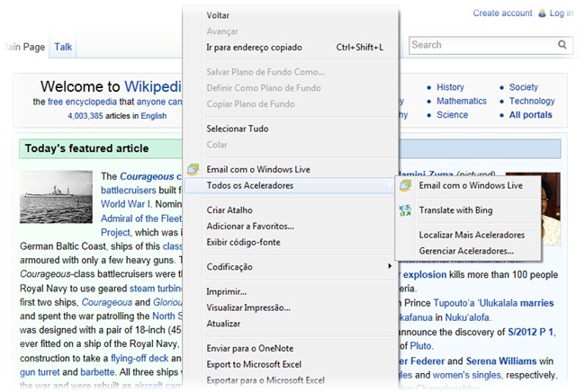585x392 pixels.
Task: Open the Technology portal link
Action: click(532, 101)
